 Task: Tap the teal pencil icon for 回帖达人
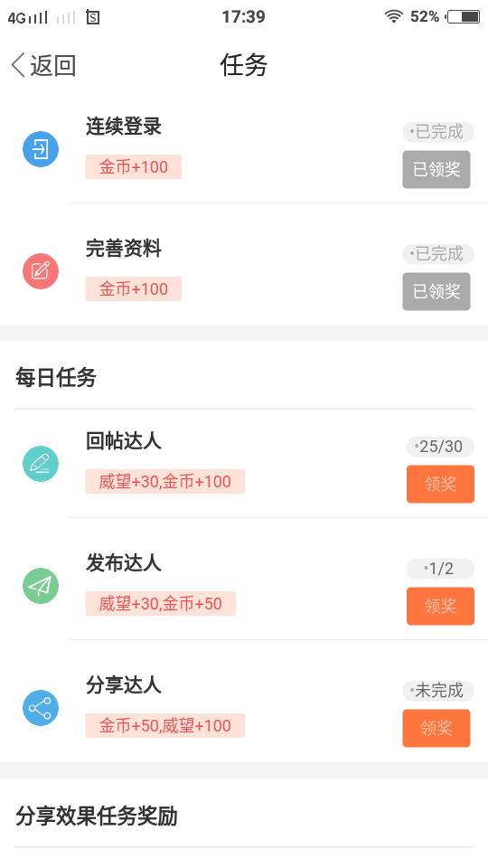[41, 463]
